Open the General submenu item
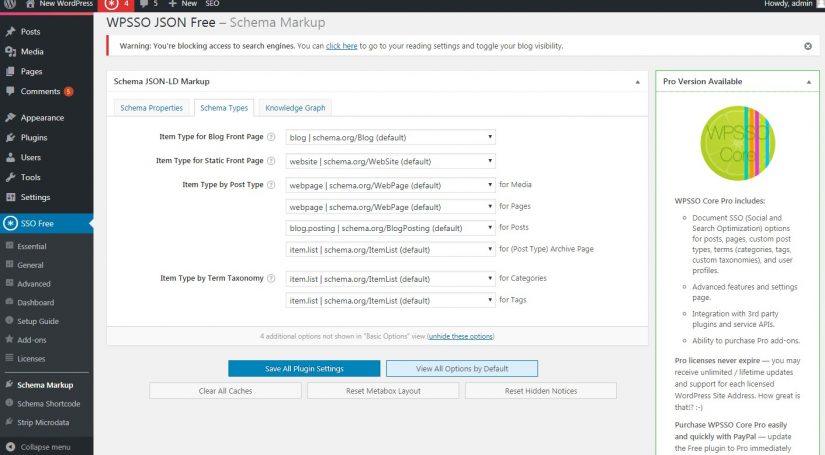This screenshot has height=455, width=825. pos(31,265)
